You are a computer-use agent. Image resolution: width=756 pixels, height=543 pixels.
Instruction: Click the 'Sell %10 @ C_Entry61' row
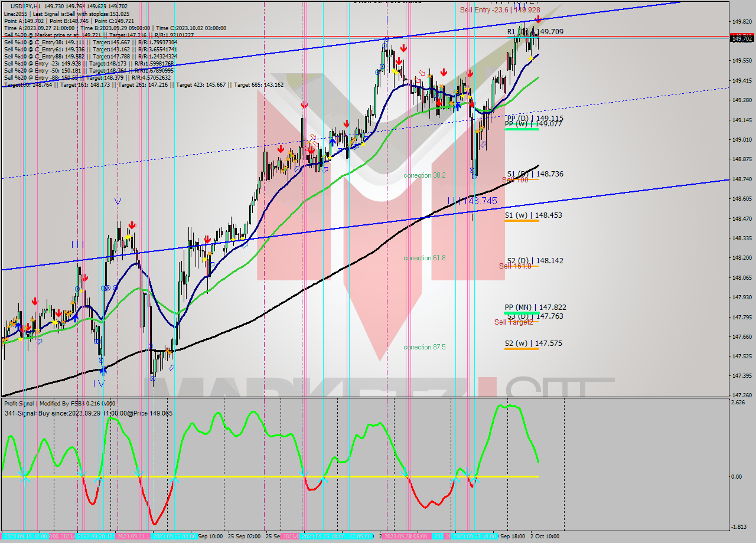coord(90,49)
